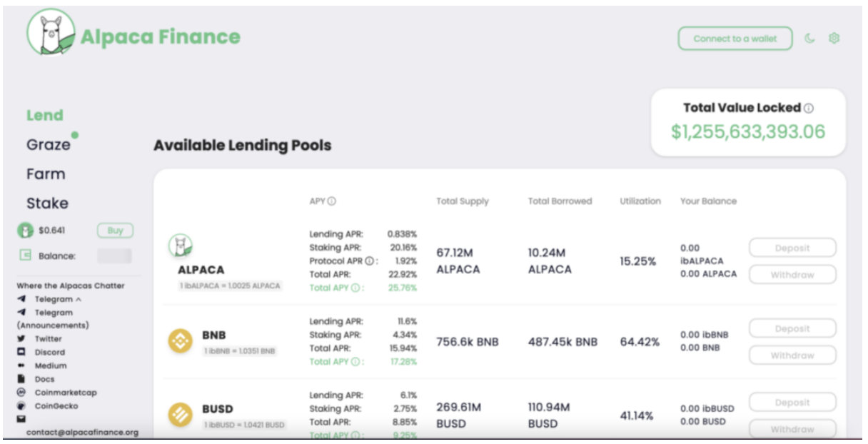Image resolution: width=868 pixels, height=444 pixels.
Task: Click the hidden Balance amount field
Action: [x=114, y=256]
